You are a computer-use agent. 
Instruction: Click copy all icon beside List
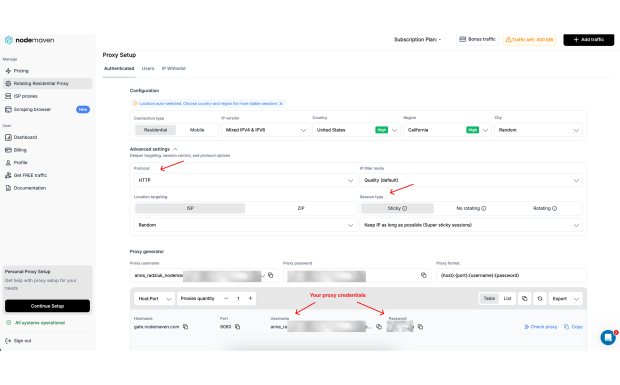tap(525, 298)
